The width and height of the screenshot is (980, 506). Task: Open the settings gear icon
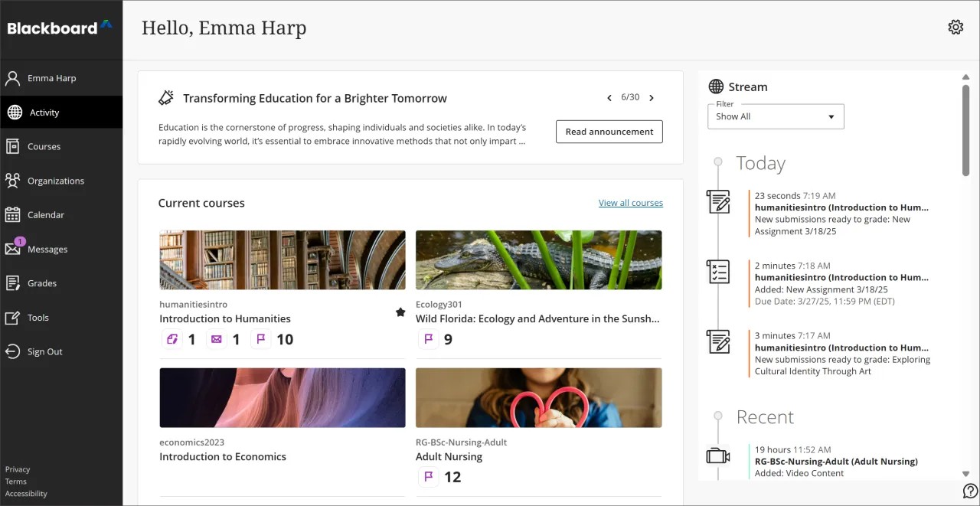tap(955, 27)
